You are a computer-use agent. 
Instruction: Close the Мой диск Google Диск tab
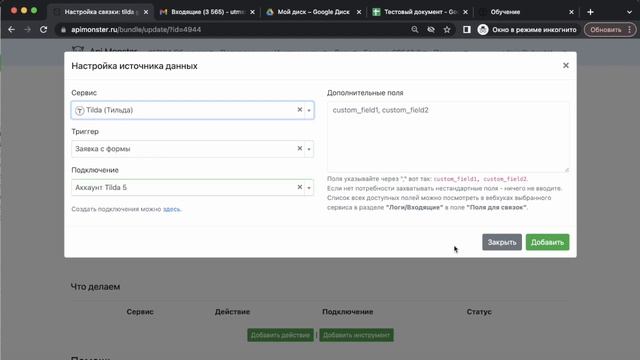click(359, 12)
